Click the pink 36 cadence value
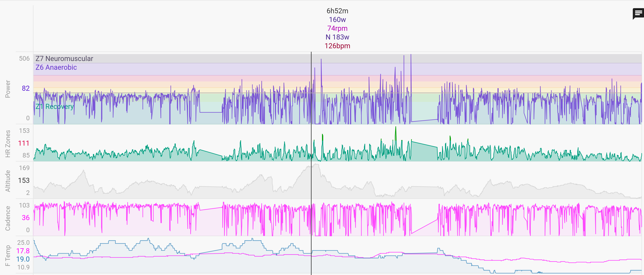Viewport: 644px width, 275px height. [26, 217]
